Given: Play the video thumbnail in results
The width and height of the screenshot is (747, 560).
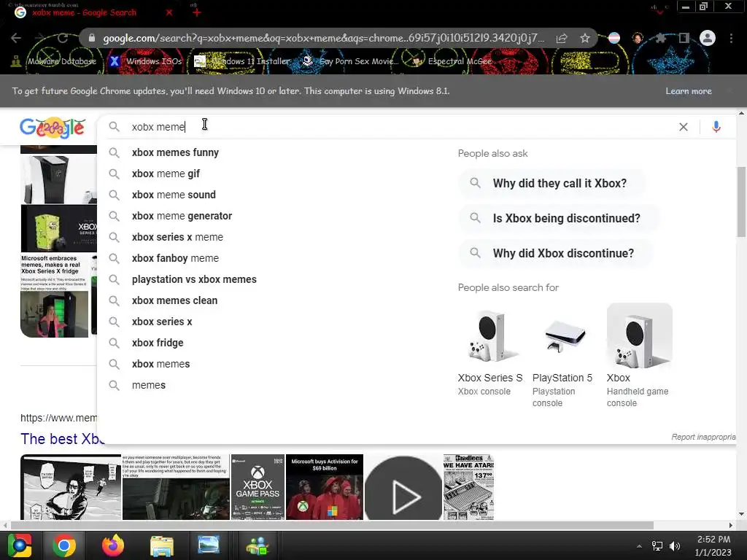Looking at the screenshot, I should 403,487.
